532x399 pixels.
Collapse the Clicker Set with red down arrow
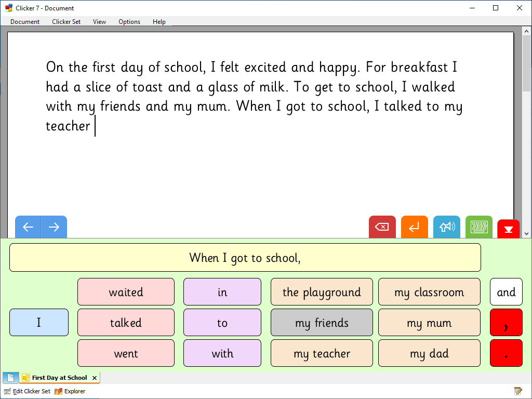click(x=508, y=229)
